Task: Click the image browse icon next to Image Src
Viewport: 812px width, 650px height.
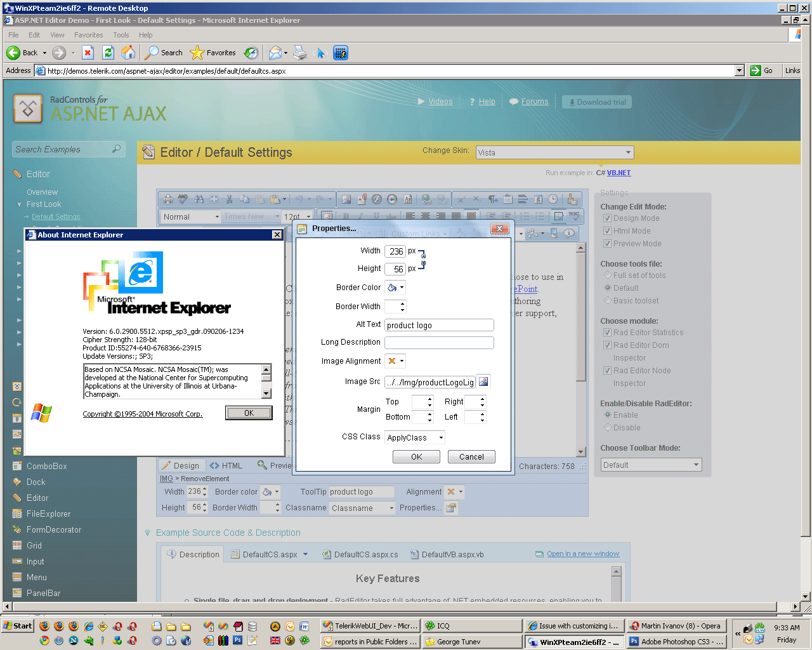Action: coord(483,381)
